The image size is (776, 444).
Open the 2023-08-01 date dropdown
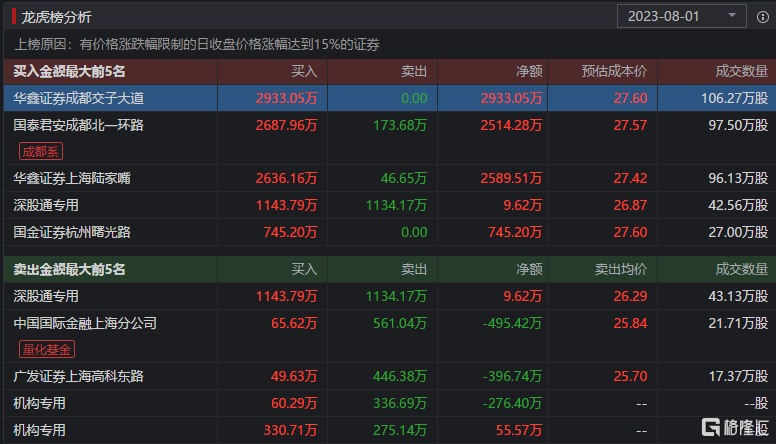click(681, 16)
